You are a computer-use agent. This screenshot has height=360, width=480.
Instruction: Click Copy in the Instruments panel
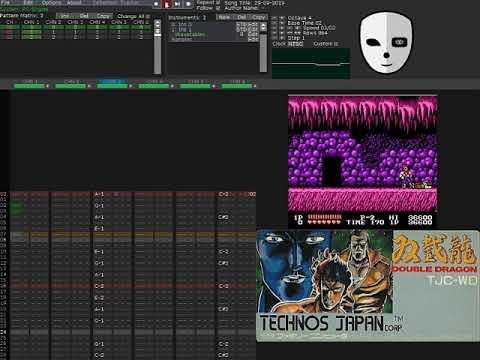(x=259, y=17)
